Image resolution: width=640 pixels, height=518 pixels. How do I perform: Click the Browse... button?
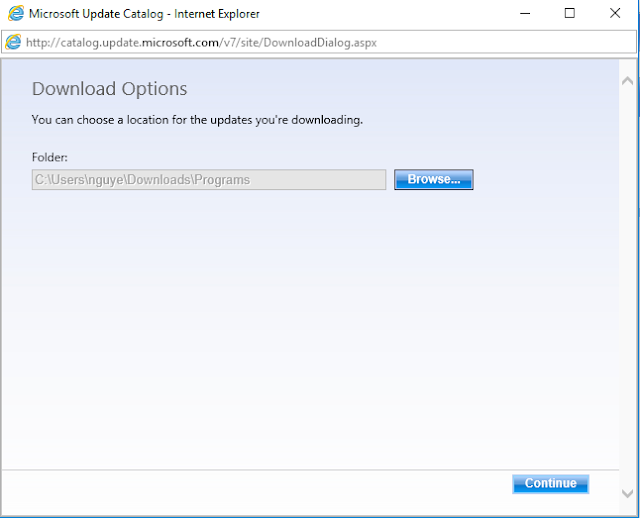tap(433, 180)
